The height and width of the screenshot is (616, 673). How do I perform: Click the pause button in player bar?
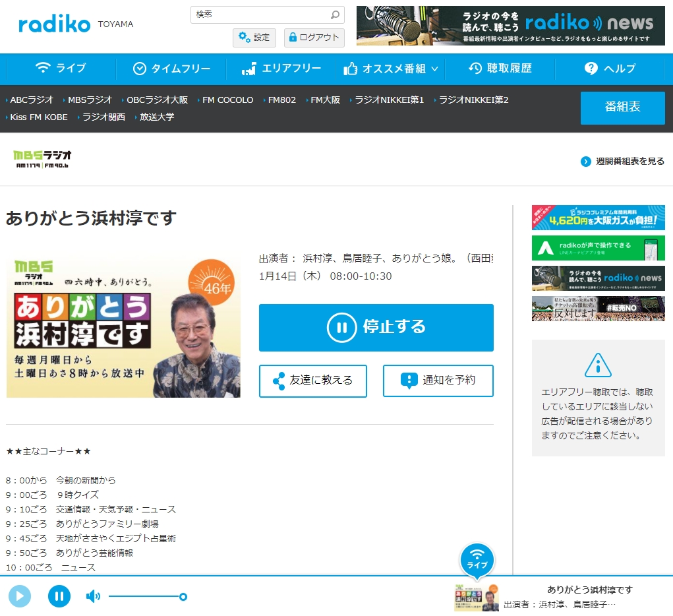click(59, 596)
